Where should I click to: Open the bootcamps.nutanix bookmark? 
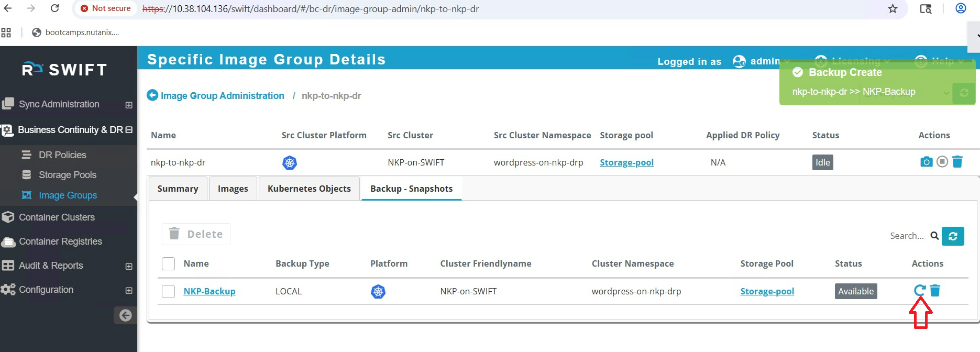75,32
